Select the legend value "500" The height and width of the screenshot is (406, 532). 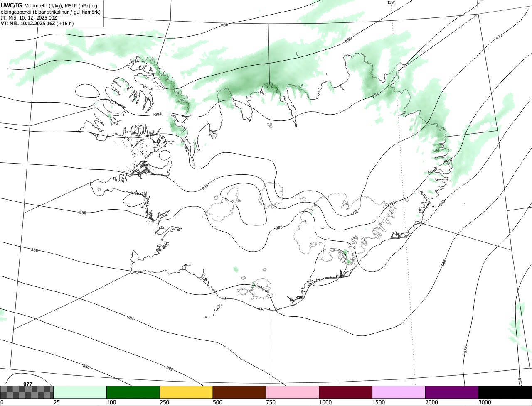point(218,402)
